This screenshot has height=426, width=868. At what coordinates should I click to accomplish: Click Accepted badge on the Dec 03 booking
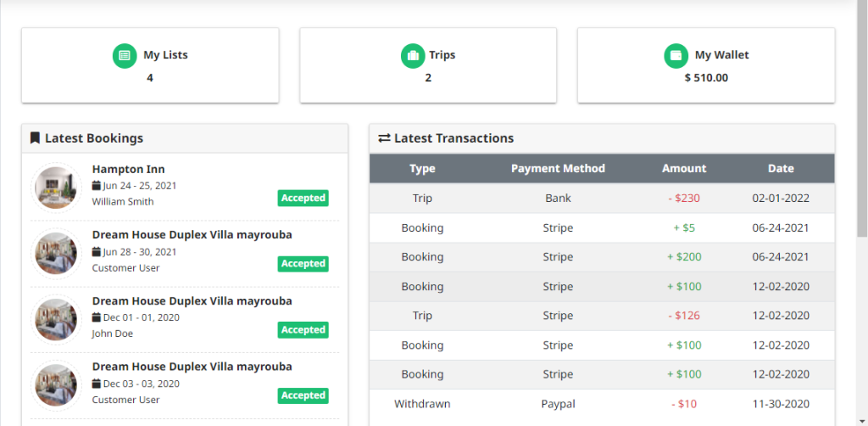tap(303, 395)
